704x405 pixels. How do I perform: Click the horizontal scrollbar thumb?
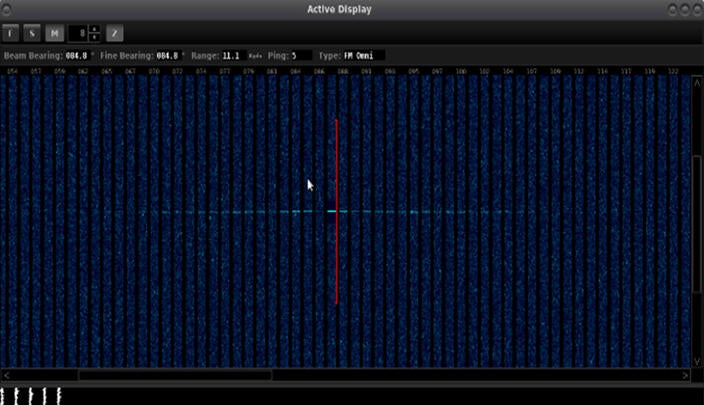[x=175, y=375]
